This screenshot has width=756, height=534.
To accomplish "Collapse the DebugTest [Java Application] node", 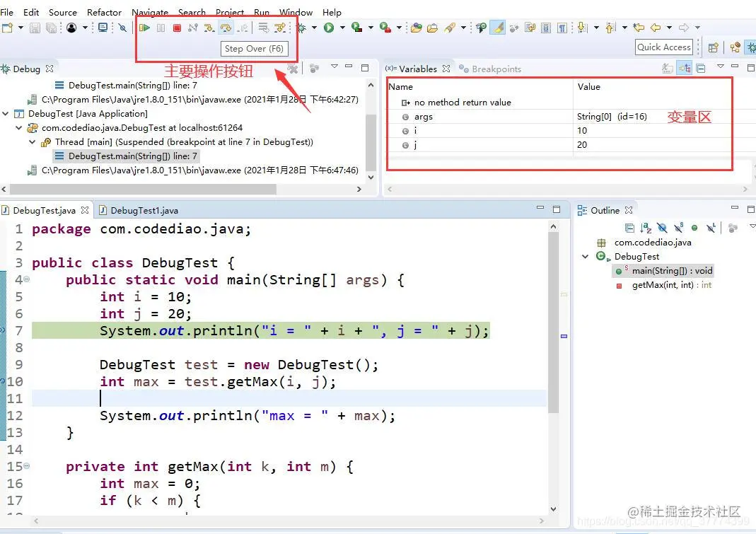I will click(5, 114).
